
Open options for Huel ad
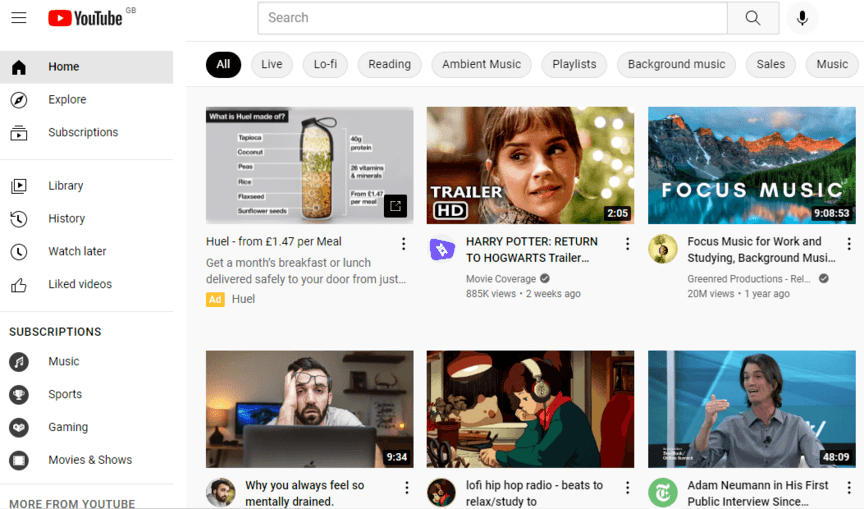403,244
